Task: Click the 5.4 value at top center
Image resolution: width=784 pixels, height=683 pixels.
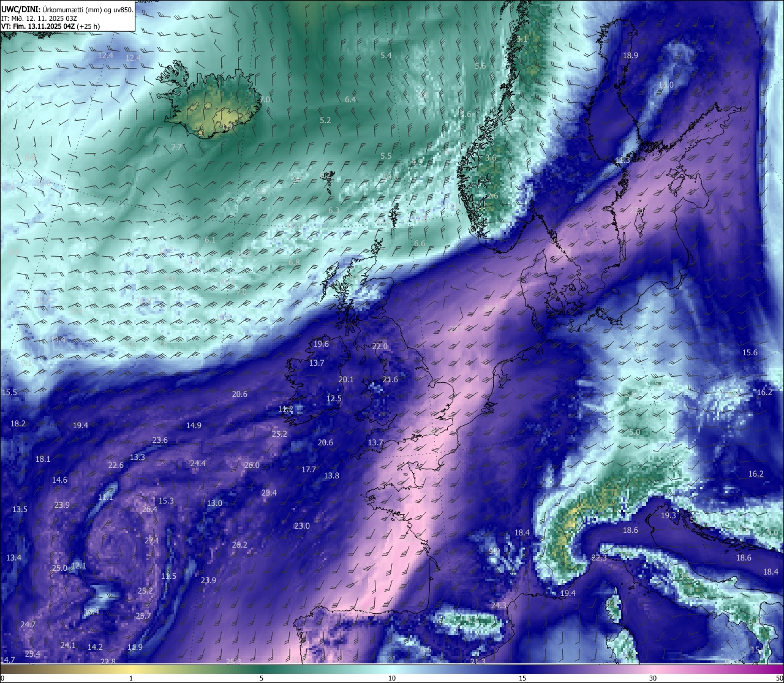Action: point(386,55)
